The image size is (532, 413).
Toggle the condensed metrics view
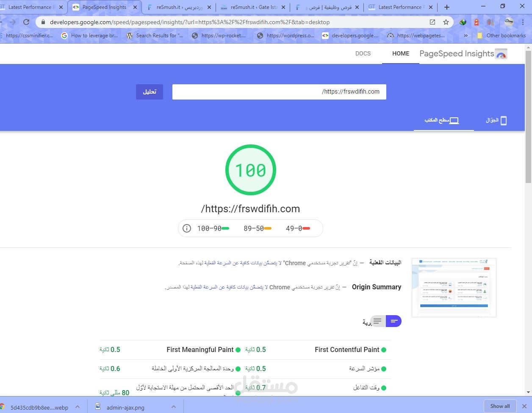(394, 321)
